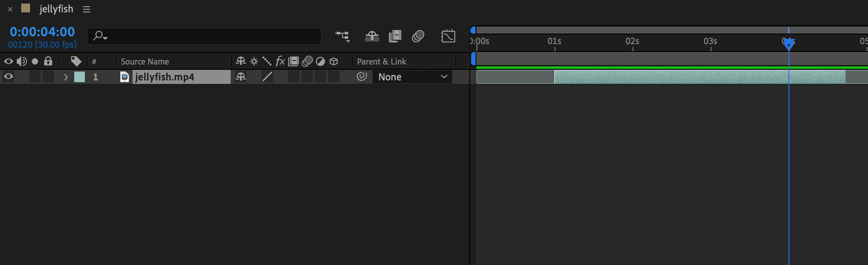Toggle shy switch on jellyfish.mp4 layer
Screen dimensions: 868x265
(x=241, y=77)
